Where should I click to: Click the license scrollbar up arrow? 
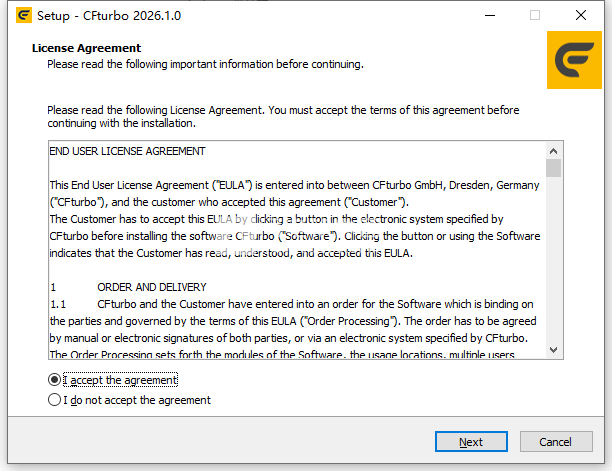[553, 151]
